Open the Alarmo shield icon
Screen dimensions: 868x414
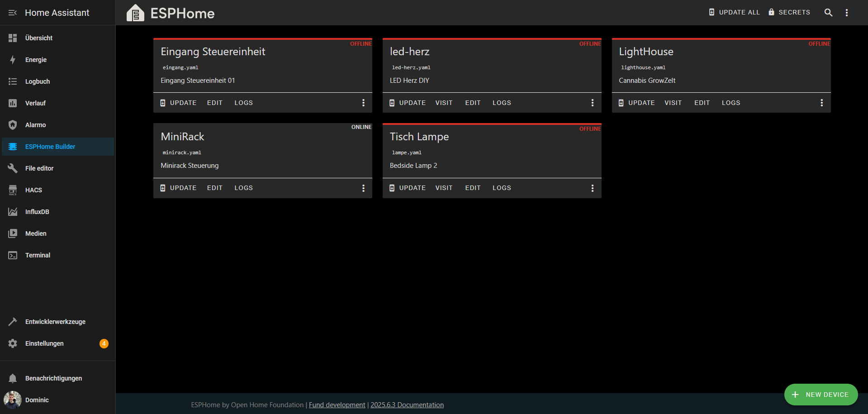(13, 125)
